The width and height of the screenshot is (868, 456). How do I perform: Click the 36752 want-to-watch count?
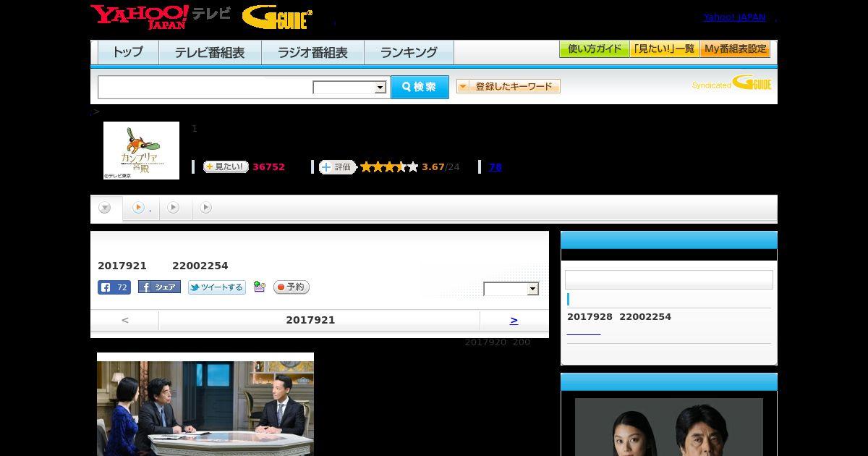268,167
